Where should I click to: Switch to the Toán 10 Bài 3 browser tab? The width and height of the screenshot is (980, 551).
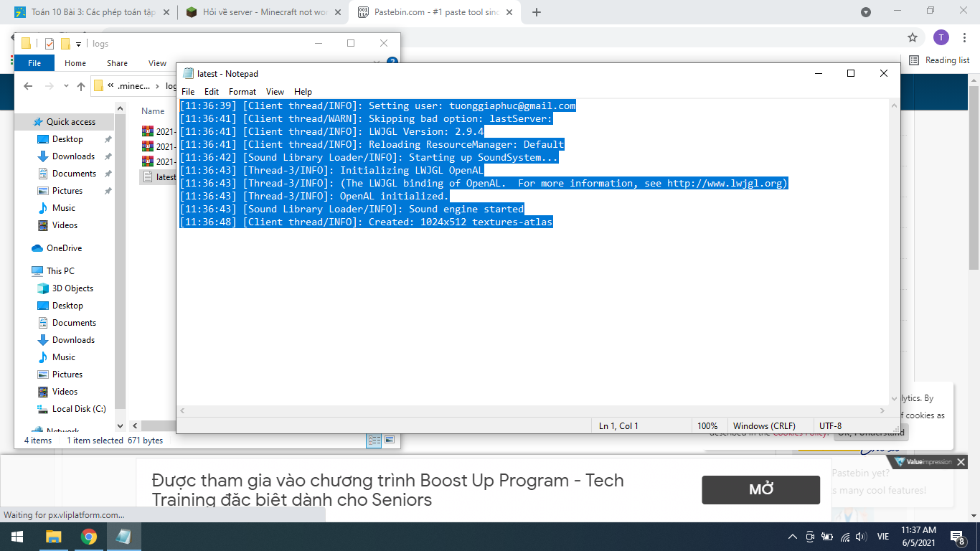tap(92, 12)
